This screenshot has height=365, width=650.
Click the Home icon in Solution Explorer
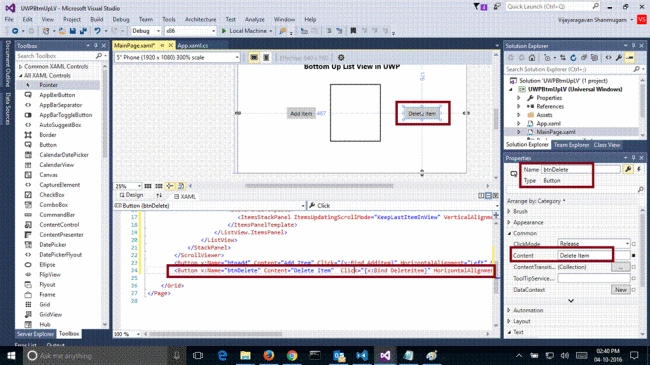(x=532, y=58)
